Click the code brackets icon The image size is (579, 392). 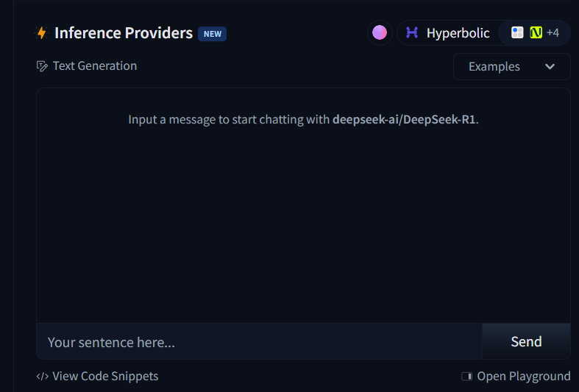click(43, 376)
